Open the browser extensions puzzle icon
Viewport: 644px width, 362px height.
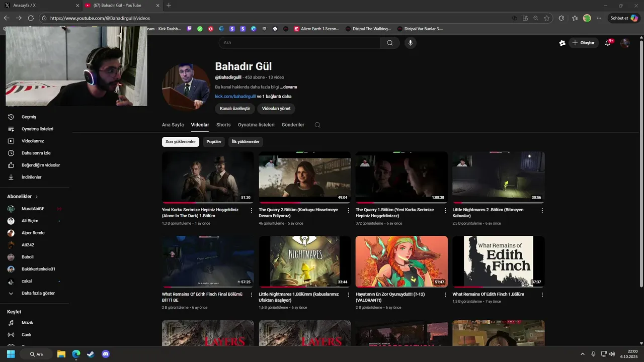coord(561,18)
